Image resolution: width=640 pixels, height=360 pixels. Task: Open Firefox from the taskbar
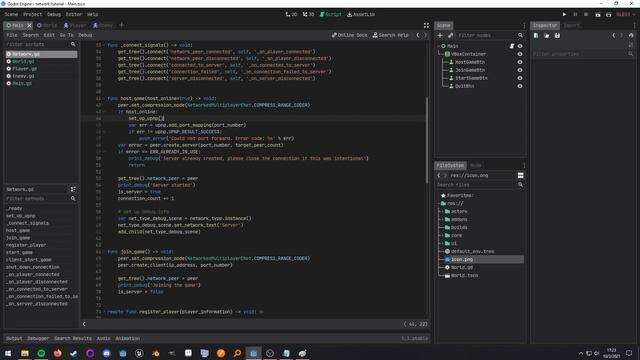click(58, 353)
